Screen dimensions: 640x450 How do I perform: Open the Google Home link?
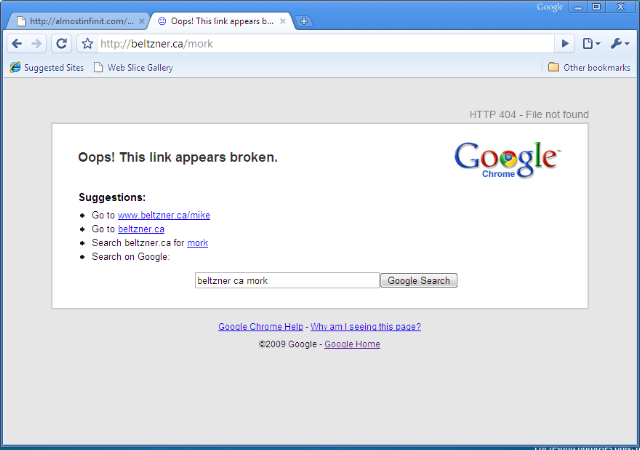352,344
